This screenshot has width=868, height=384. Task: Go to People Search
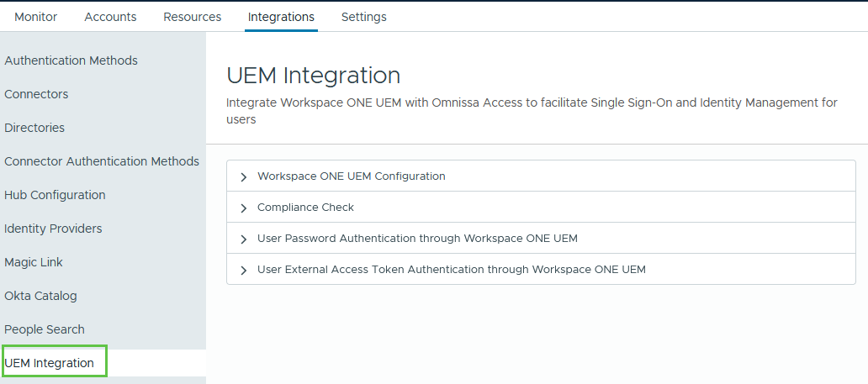coord(45,329)
